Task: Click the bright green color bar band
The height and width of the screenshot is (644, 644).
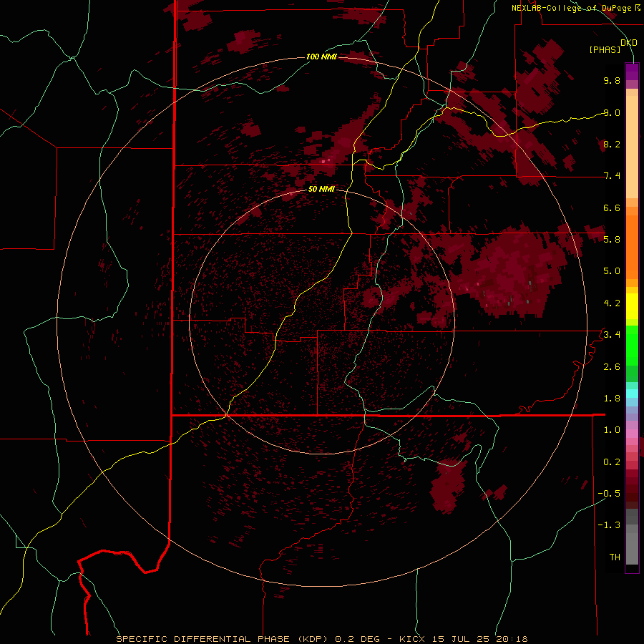Action: (632, 345)
